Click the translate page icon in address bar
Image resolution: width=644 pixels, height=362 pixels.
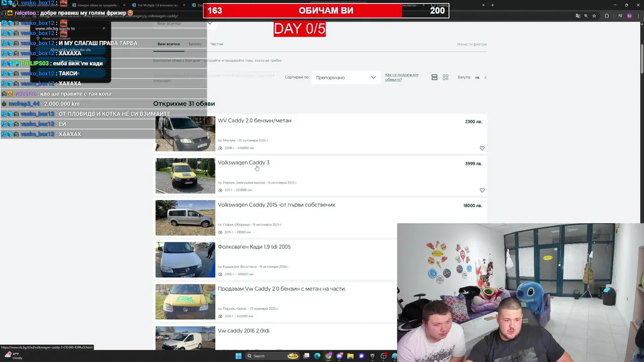578,16
